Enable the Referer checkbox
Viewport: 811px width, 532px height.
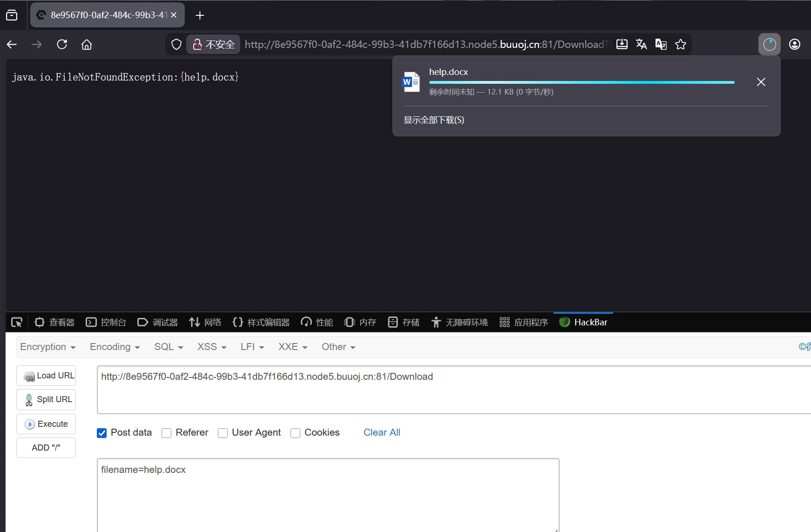click(166, 433)
